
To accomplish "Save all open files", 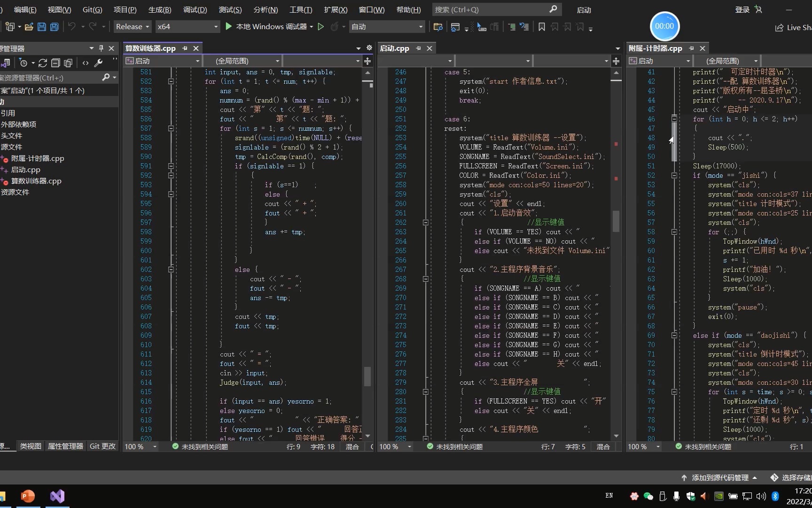I will pos(54,27).
